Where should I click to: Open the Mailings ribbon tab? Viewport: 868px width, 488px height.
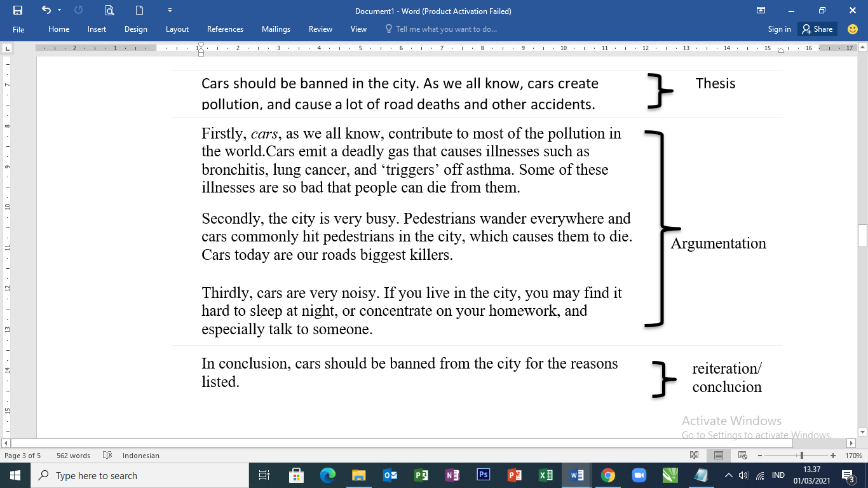[276, 29]
